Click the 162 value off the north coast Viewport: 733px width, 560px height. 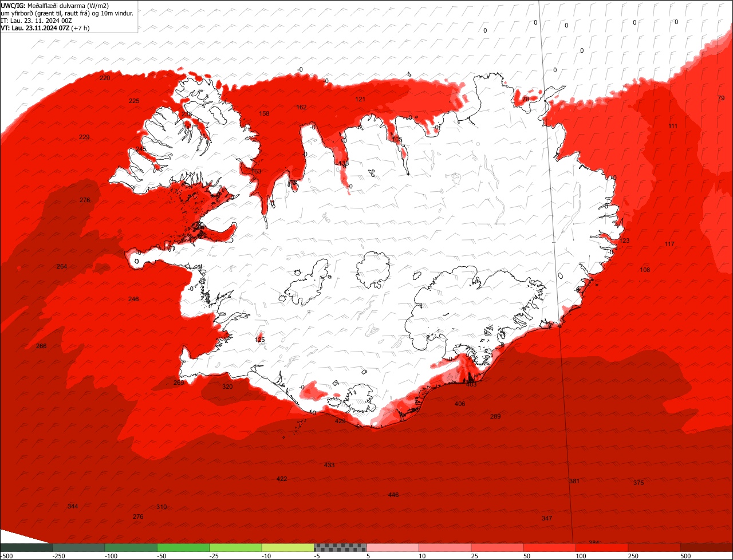[x=301, y=107]
